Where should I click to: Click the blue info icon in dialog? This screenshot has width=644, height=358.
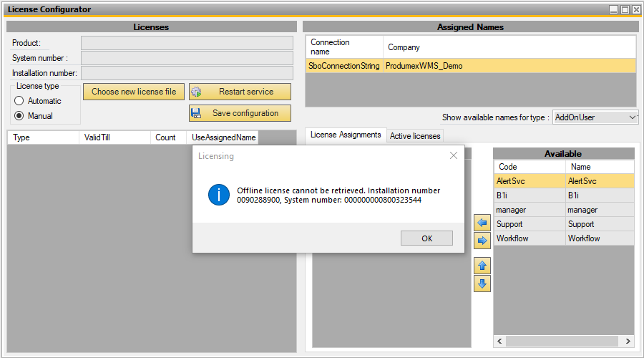coord(218,195)
